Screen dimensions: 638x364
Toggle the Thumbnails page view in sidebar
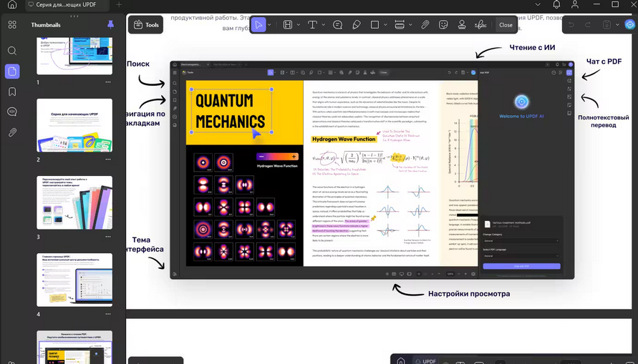pos(12,71)
